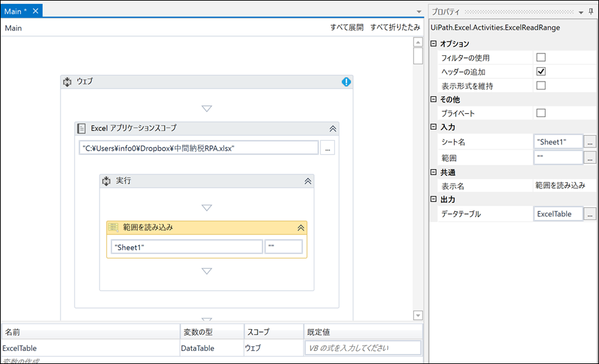
Task: Click the Main breadcrumb
Action: tap(13, 28)
